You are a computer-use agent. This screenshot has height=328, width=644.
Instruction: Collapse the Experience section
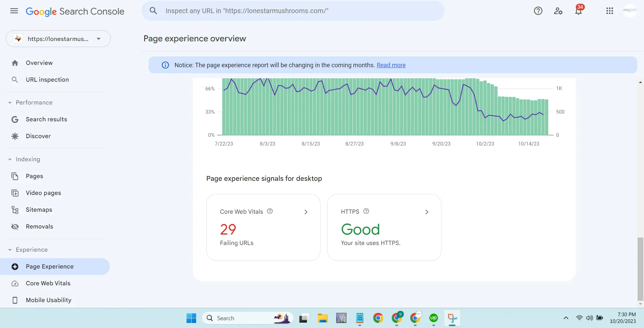(x=10, y=250)
